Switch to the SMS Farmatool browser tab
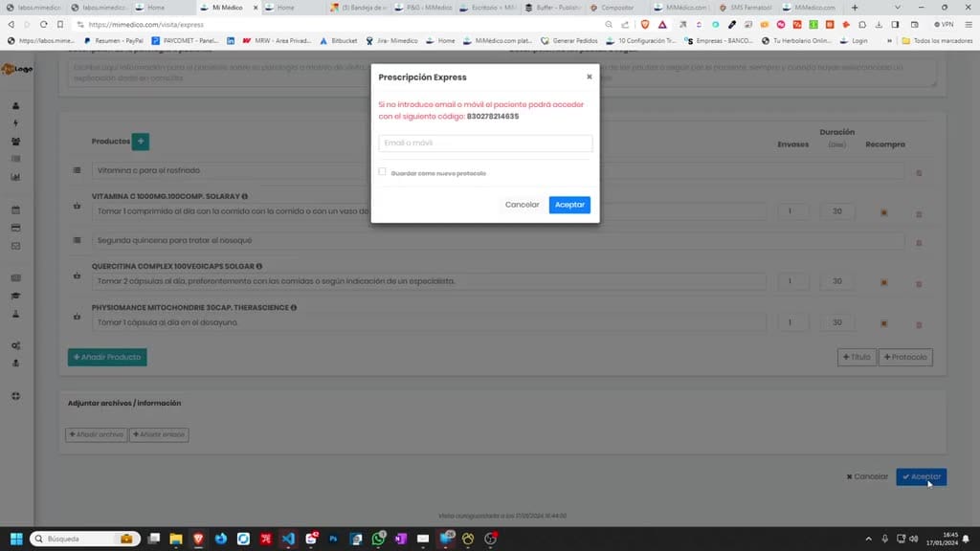The width and height of the screenshot is (980, 551). 746,8
